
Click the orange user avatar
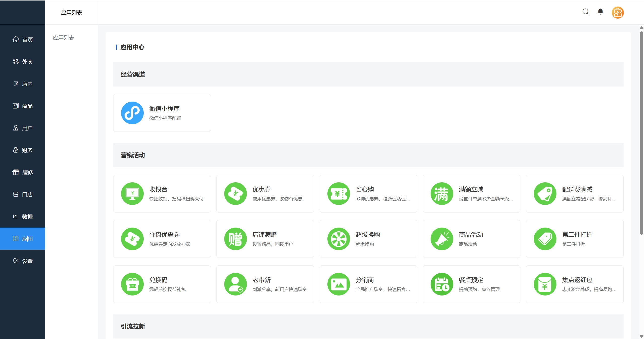[x=618, y=13]
